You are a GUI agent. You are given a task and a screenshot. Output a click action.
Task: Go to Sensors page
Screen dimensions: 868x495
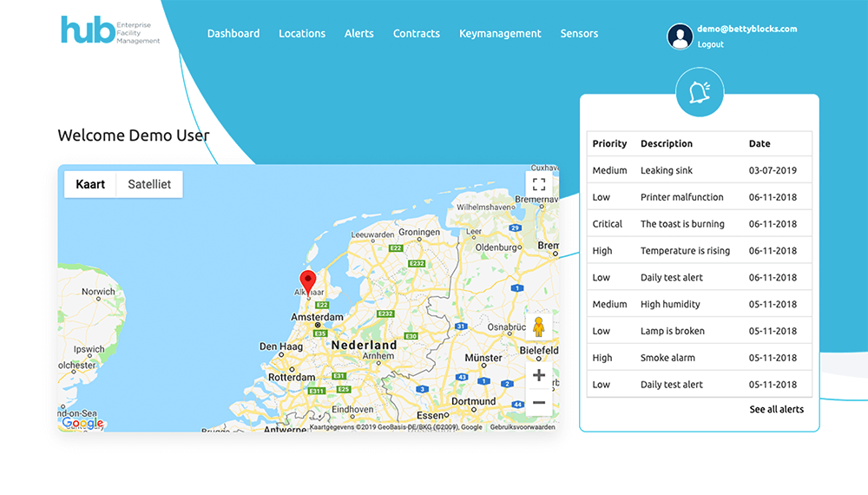(579, 33)
